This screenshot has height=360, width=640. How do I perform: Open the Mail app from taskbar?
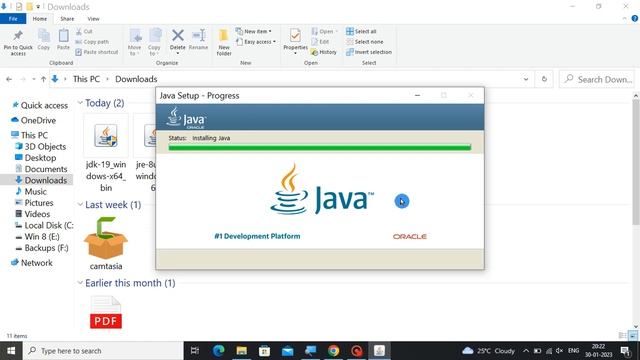(288, 351)
